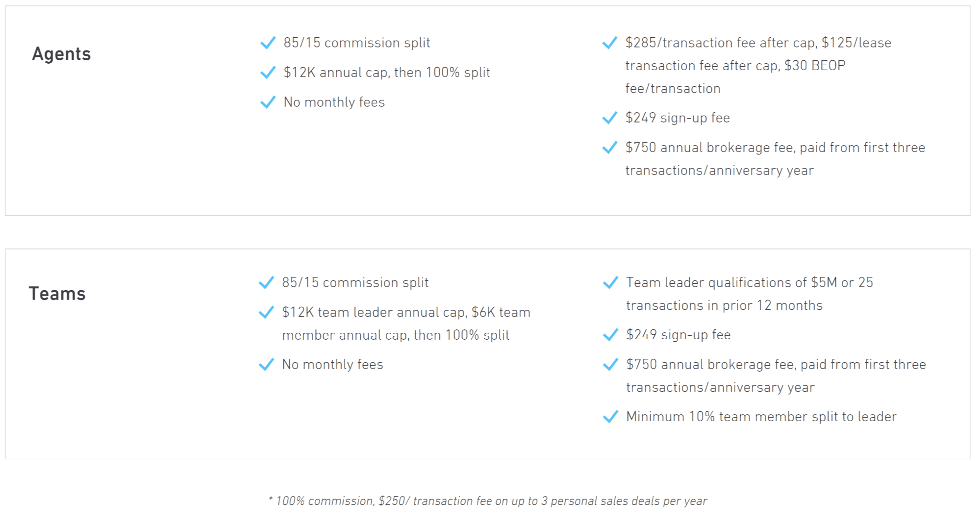Click checkmark next to Team leader qualifications
980x524 pixels.
[610, 283]
